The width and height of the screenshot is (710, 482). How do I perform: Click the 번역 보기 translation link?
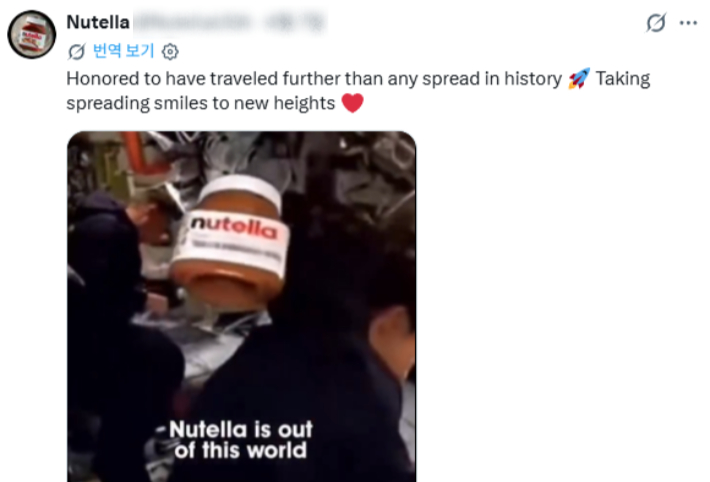124,51
